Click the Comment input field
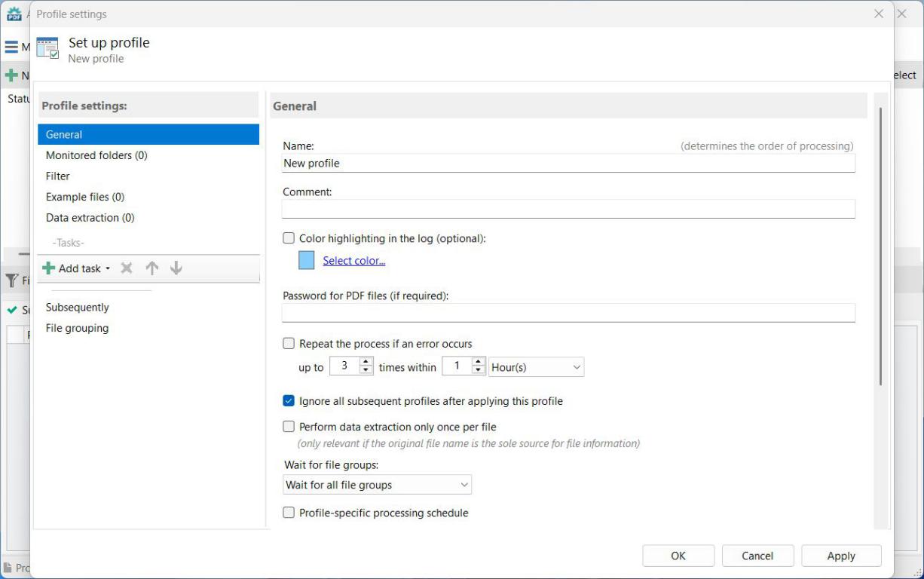 tap(568, 209)
